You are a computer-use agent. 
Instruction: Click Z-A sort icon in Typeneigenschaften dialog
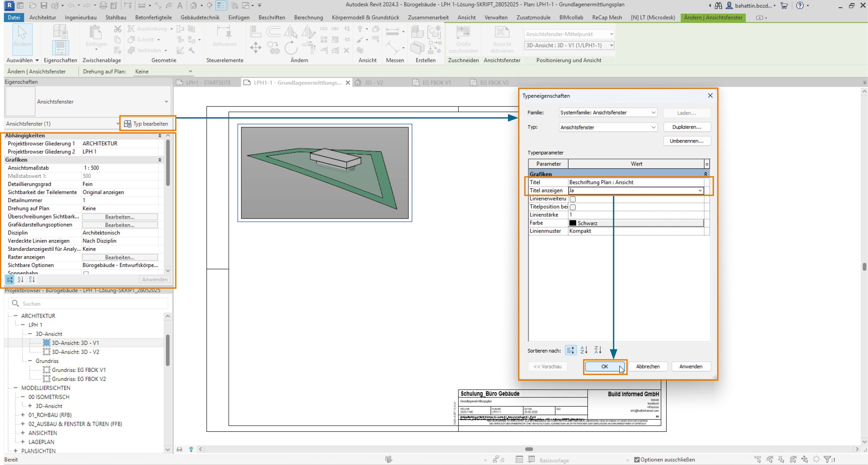598,350
